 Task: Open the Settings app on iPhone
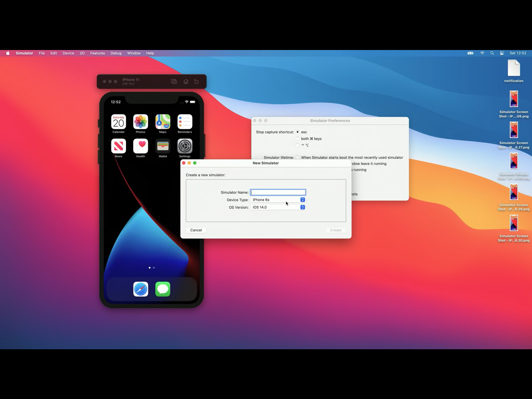pyautogui.click(x=185, y=146)
